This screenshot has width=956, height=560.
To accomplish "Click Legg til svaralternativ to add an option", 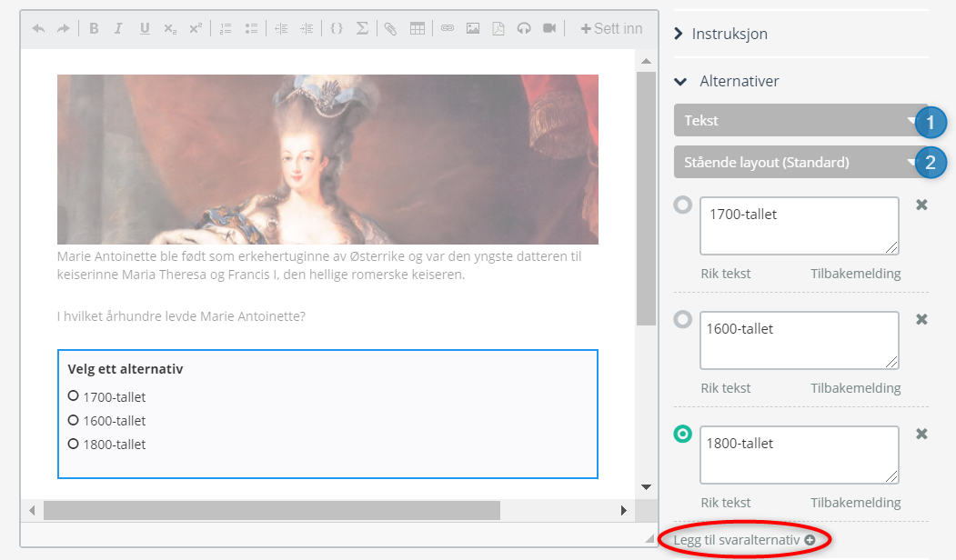I will (744, 540).
